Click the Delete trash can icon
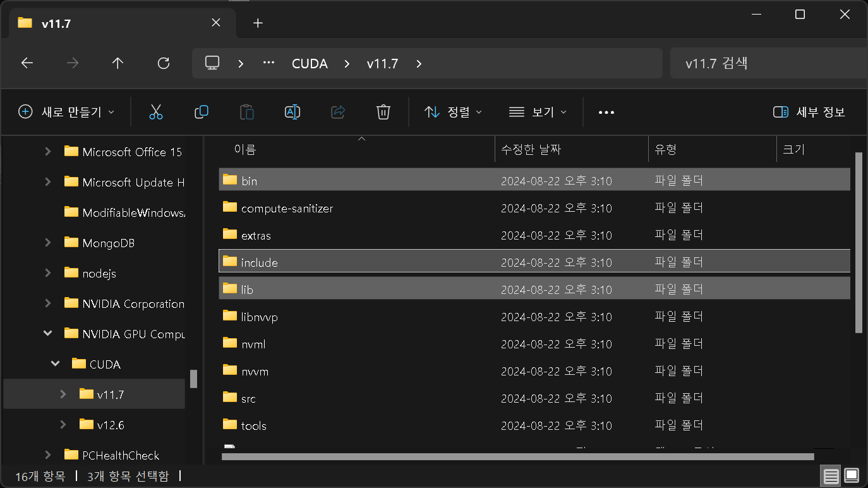Screen dimensions: 868x488 pos(383,112)
